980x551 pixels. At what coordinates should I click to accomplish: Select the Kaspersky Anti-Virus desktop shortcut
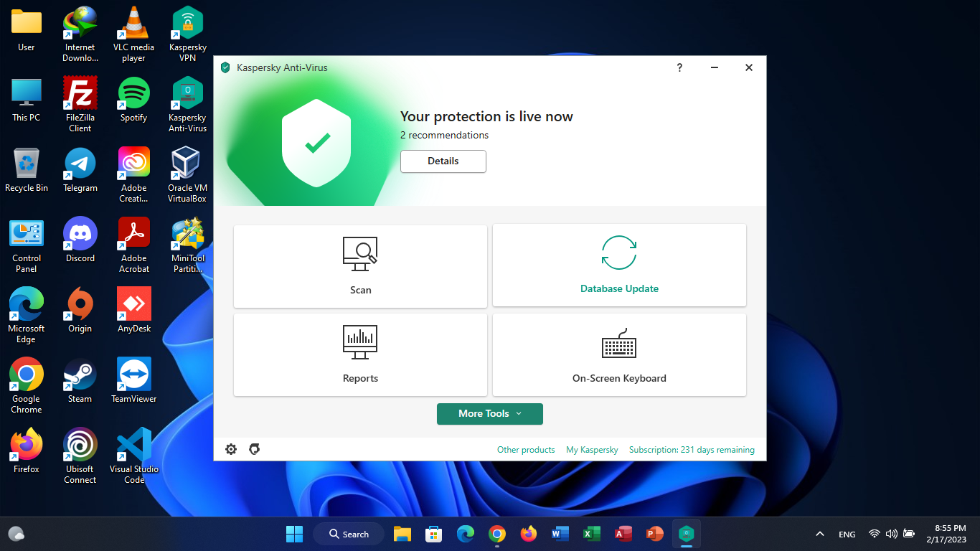click(187, 105)
